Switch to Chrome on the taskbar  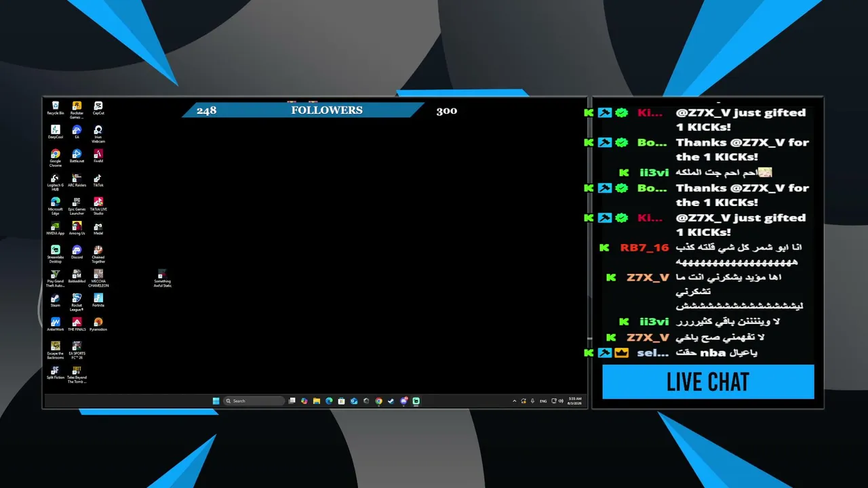(x=378, y=401)
